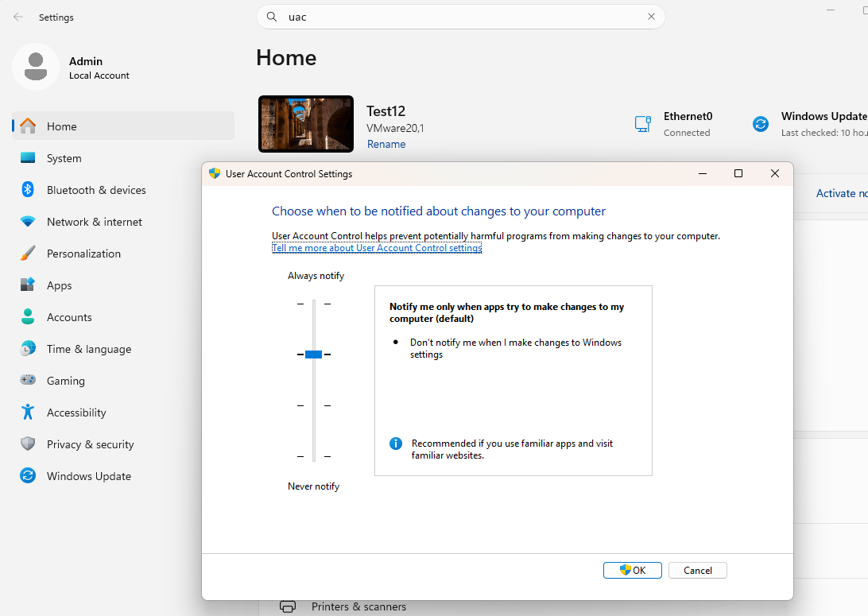
Task: Click the Apps icon in sidebar
Action: click(28, 285)
